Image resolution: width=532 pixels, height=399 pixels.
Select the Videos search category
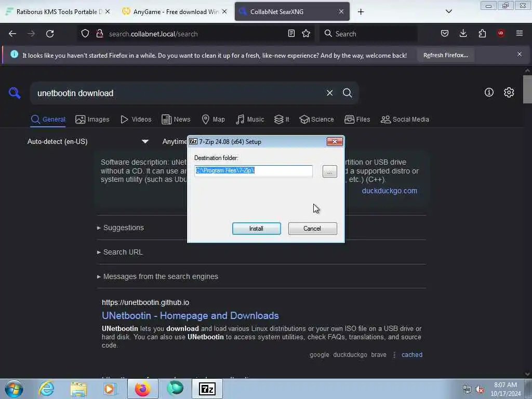[136, 119]
